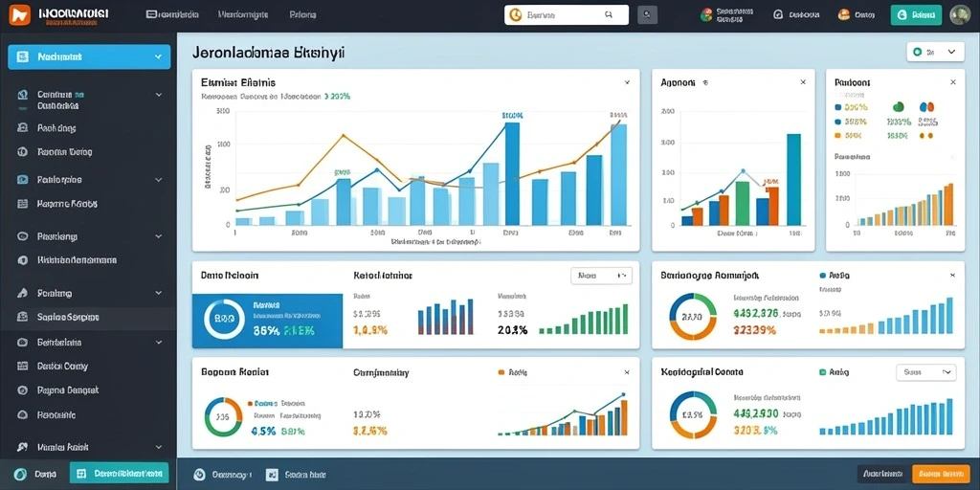This screenshot has width=980, height=490.
Task: Open the dropdown with green circle above charts
Action: point(935,53)
